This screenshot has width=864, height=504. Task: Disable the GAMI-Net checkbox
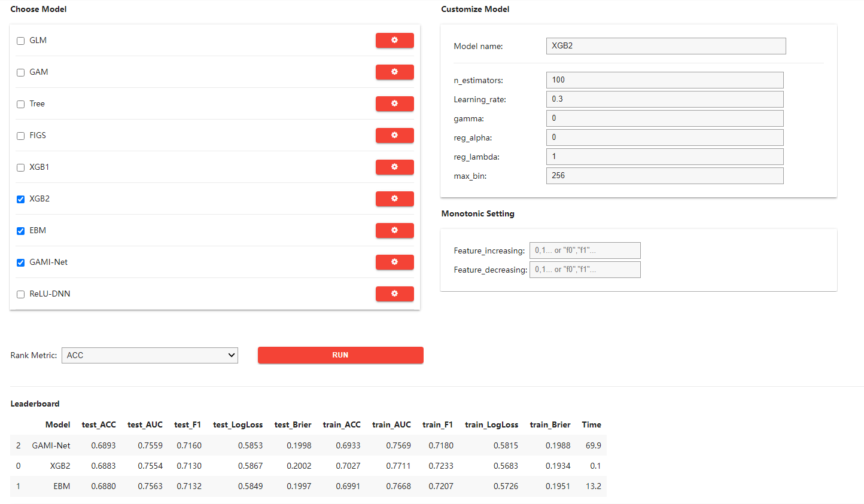21,262
